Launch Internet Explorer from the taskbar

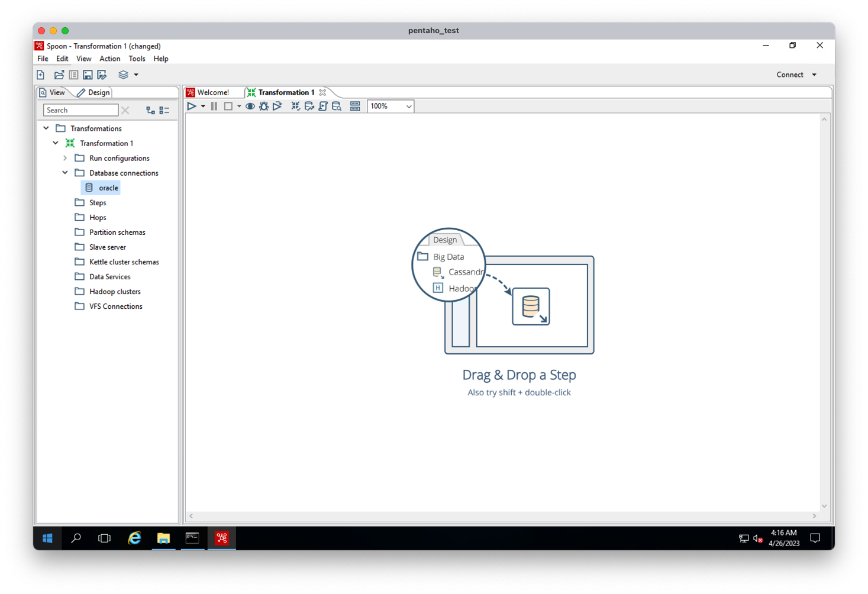[135, 538]
